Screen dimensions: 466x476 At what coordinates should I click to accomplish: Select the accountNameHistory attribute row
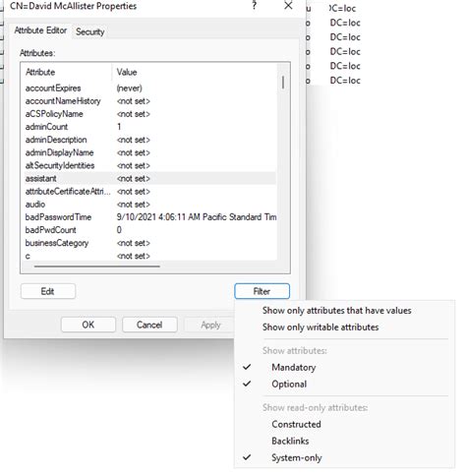pyautogui.click(x=150, y=101)
